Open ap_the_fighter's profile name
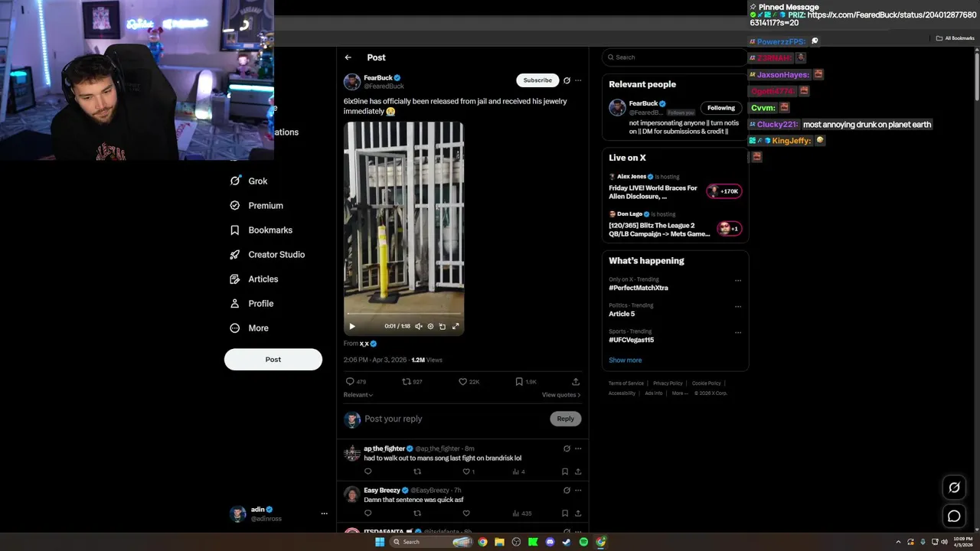The image size is (980, 551). [x=384, y=448]
